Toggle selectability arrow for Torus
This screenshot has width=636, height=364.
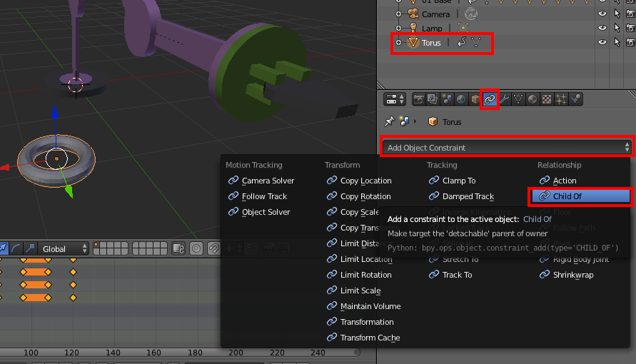617,42
